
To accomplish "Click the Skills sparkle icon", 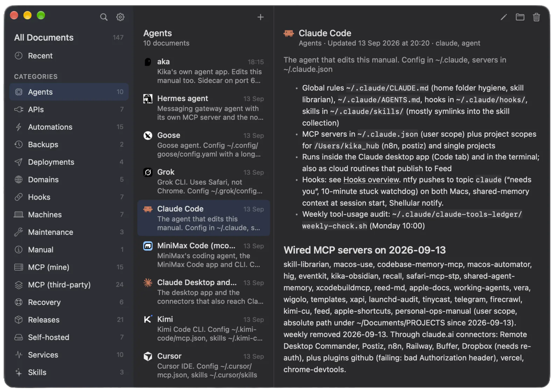I will (19, 372).
